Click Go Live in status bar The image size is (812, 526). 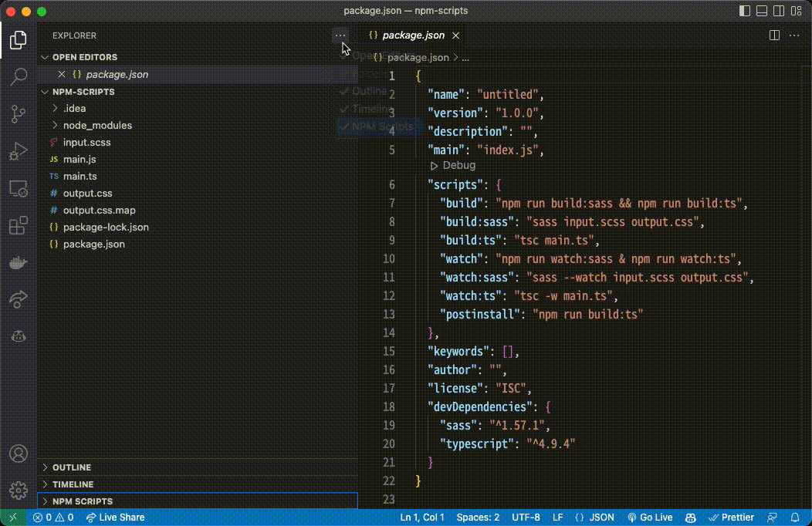(650, 518)
